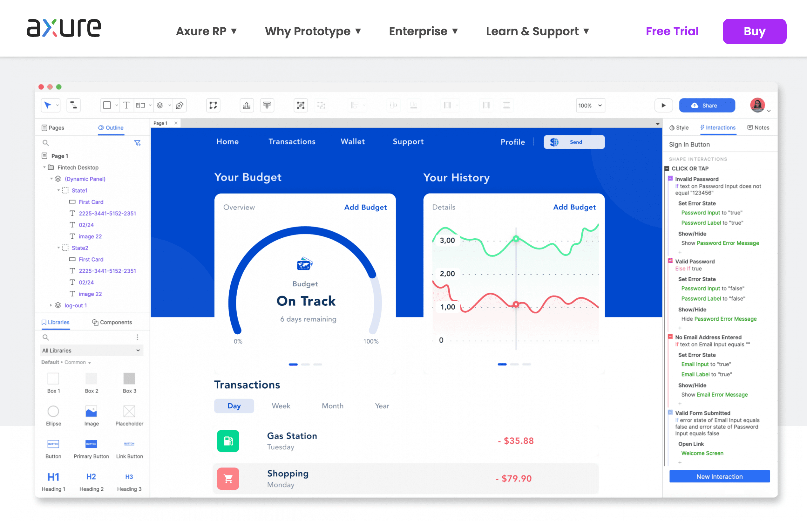Enable the filter icon in outline panel
807x532 pixels.
[137, 142]
